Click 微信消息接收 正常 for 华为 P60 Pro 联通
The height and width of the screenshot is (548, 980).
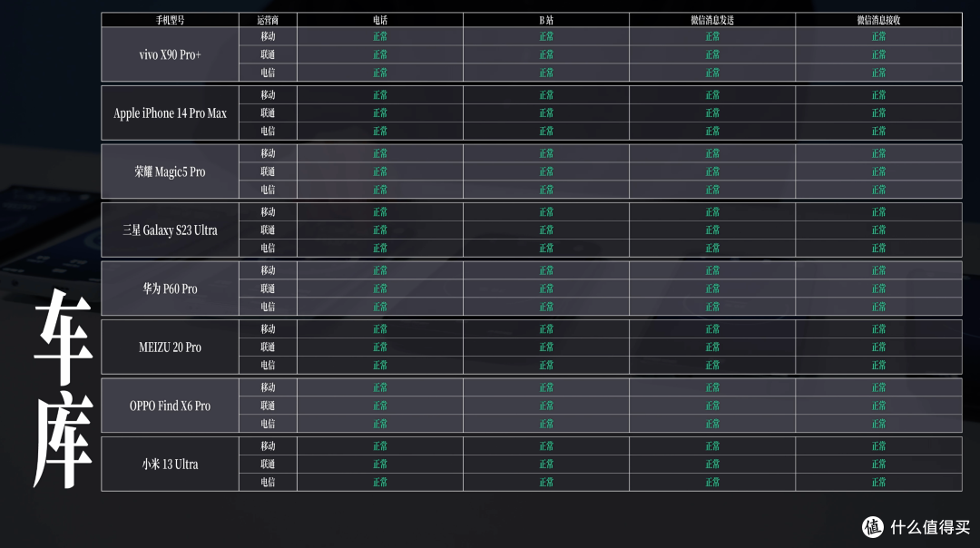[878, 289]
